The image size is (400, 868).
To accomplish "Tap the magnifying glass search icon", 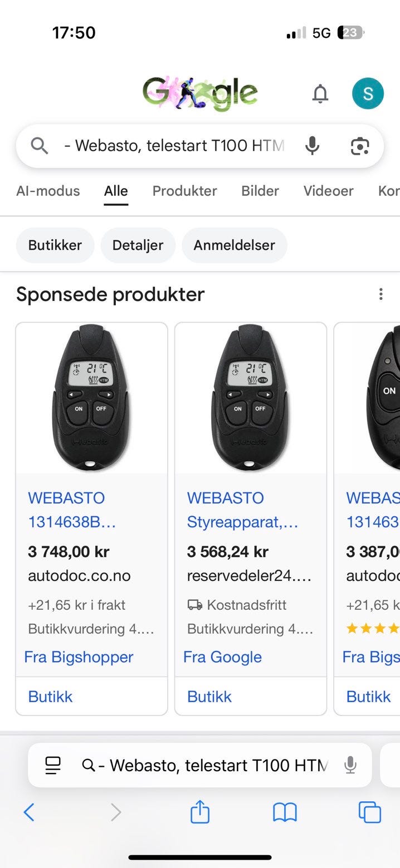I will [x=39, y=146].
